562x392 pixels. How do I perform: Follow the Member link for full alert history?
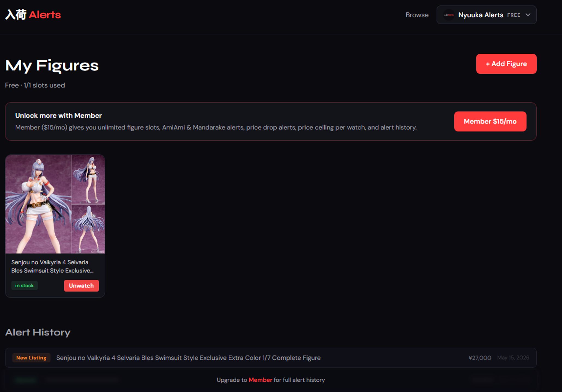click(x=260, y=380)
